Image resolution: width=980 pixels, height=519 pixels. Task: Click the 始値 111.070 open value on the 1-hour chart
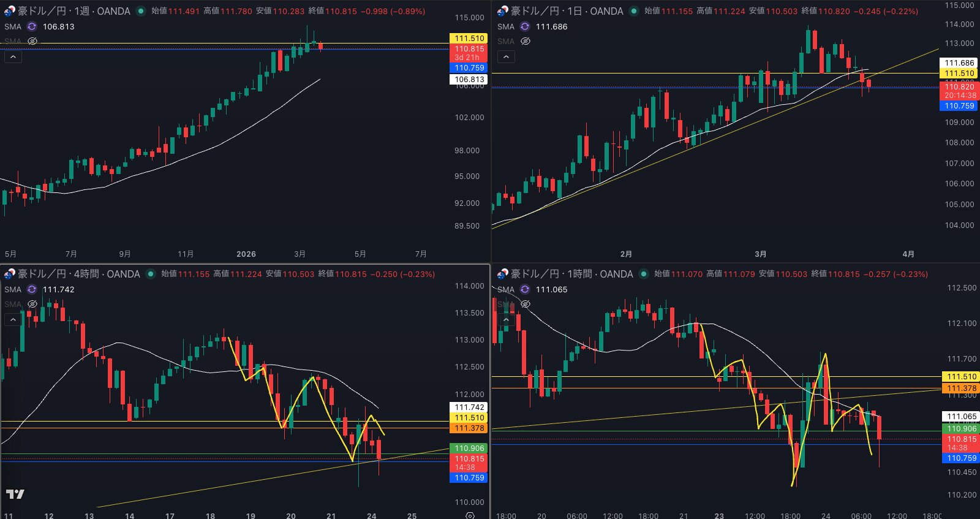pyautogui.click(x=679, y=274)
